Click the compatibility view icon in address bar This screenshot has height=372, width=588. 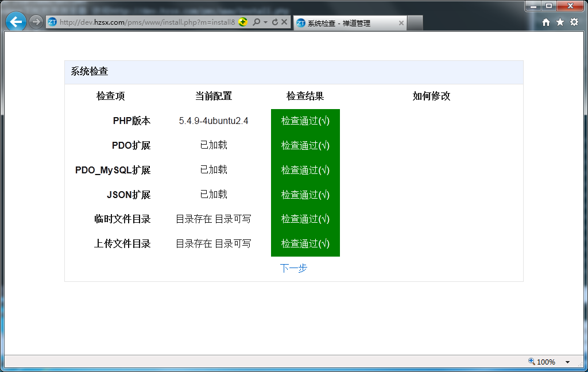[x=243, y=22]
